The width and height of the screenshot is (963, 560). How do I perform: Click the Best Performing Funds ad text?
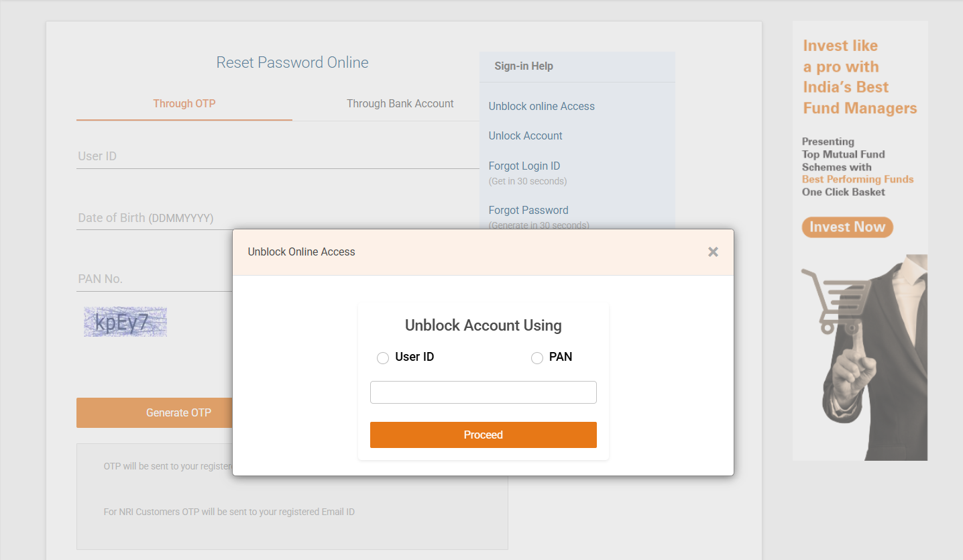[858, 180]
